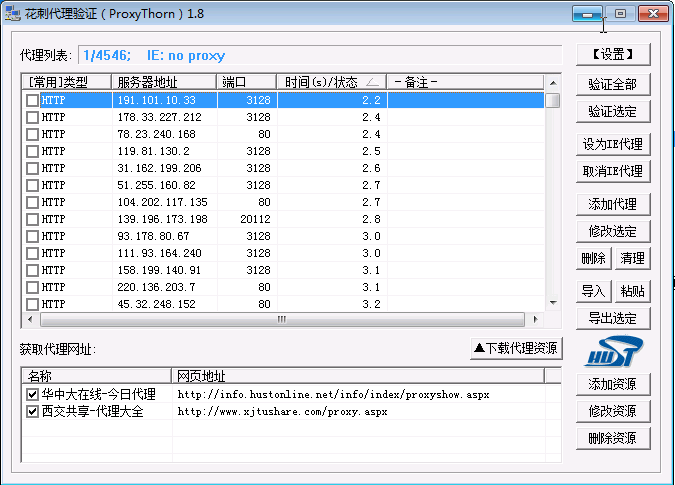Click ▲下载代理资源 download button

(x=516, y=348)
